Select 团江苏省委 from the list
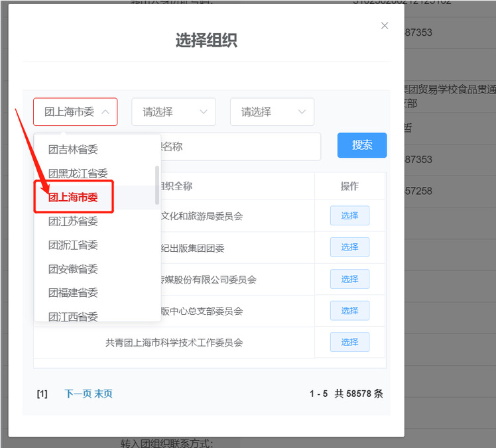Screen dimensions: 496x448 (x=73, y=221)
